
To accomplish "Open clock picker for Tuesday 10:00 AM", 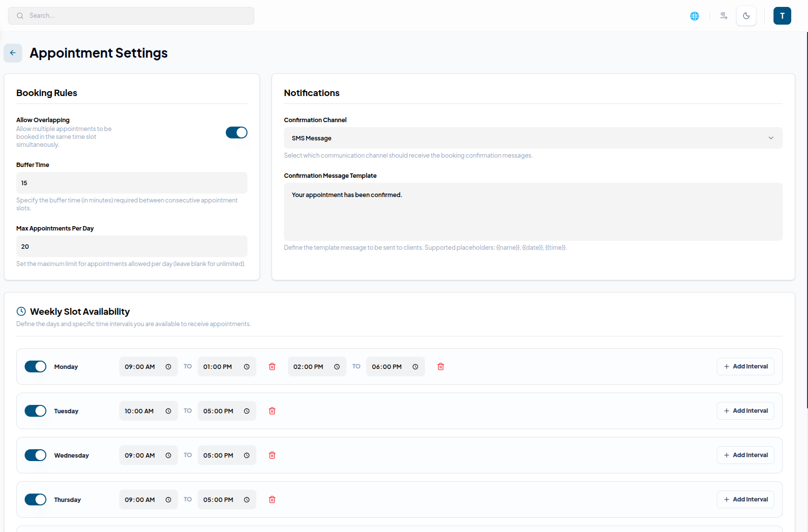I will point(168,411).
